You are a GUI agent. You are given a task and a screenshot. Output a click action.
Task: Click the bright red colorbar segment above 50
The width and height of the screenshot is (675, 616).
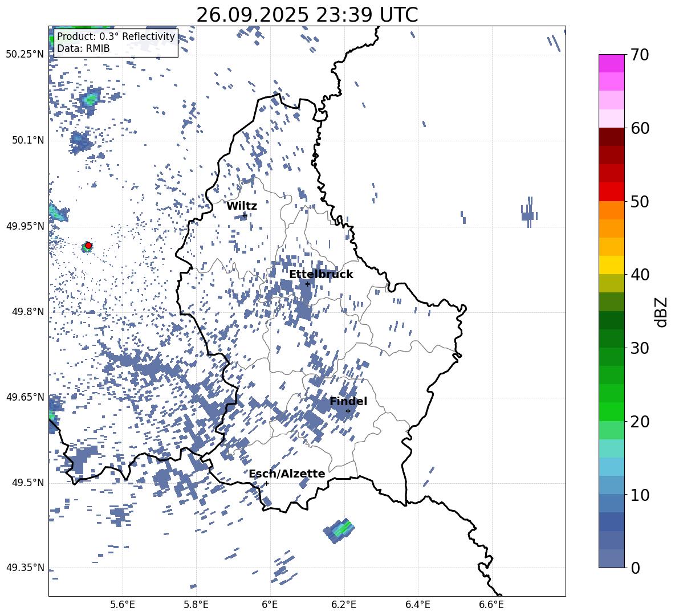611,192
